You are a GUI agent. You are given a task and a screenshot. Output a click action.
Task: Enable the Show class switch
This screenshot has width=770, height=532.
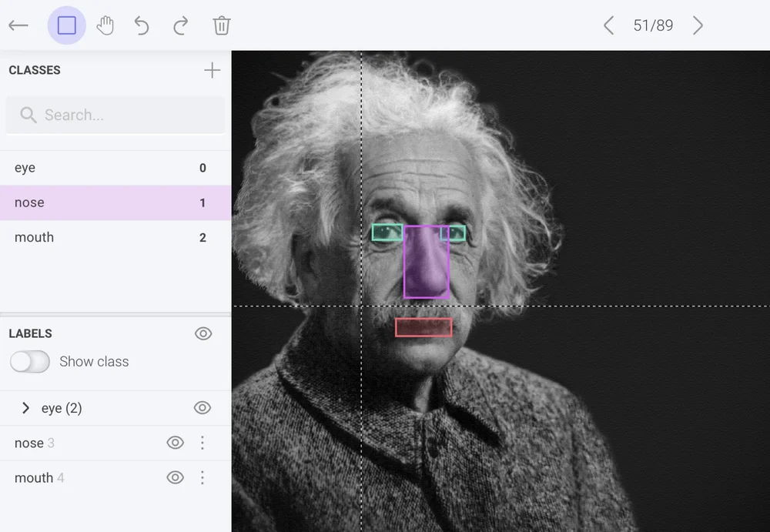pos(30,362)
